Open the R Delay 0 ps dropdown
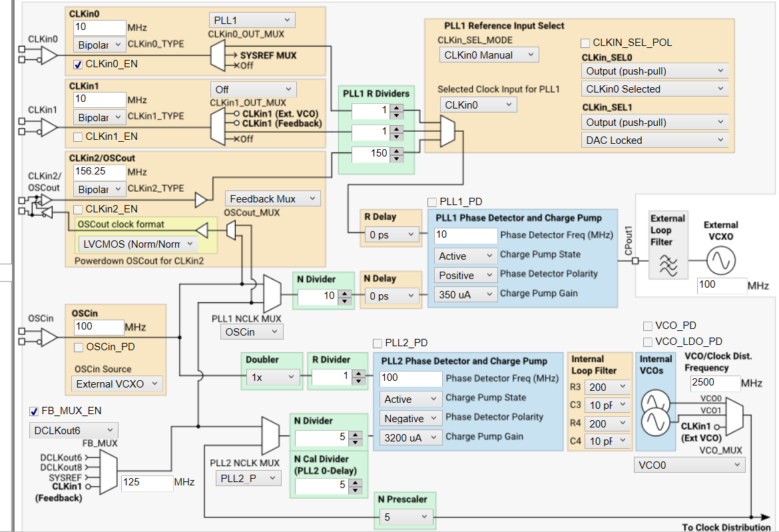 coord(392,234)
